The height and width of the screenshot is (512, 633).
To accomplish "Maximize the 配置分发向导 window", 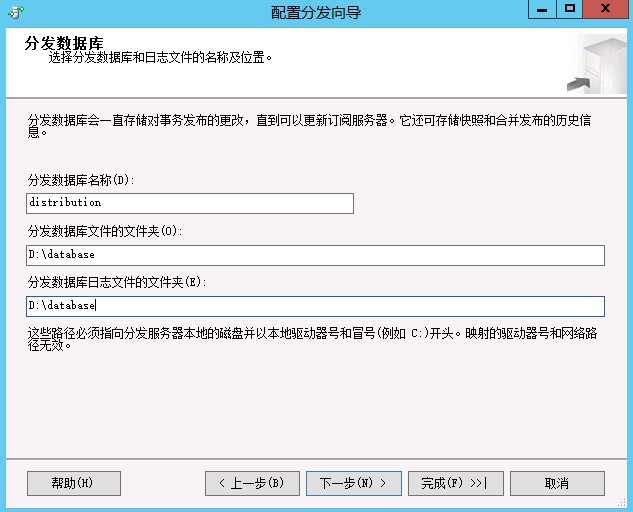I will pyautogui.click(x=569, y=10).
